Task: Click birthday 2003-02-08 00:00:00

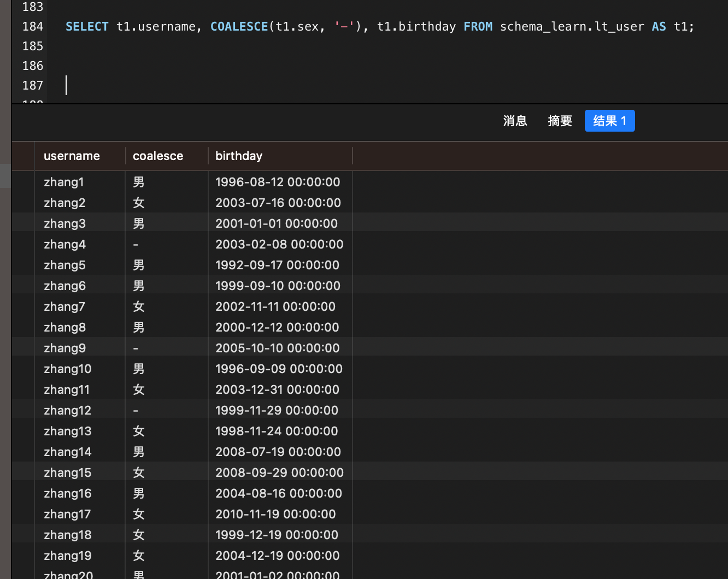Action: click(279, 244)
